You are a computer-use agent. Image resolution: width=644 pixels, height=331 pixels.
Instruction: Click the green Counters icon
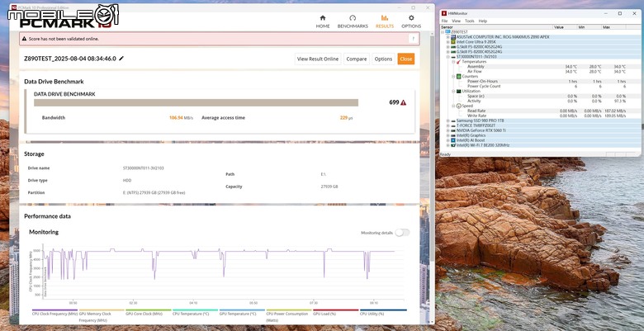pos(459,76)
